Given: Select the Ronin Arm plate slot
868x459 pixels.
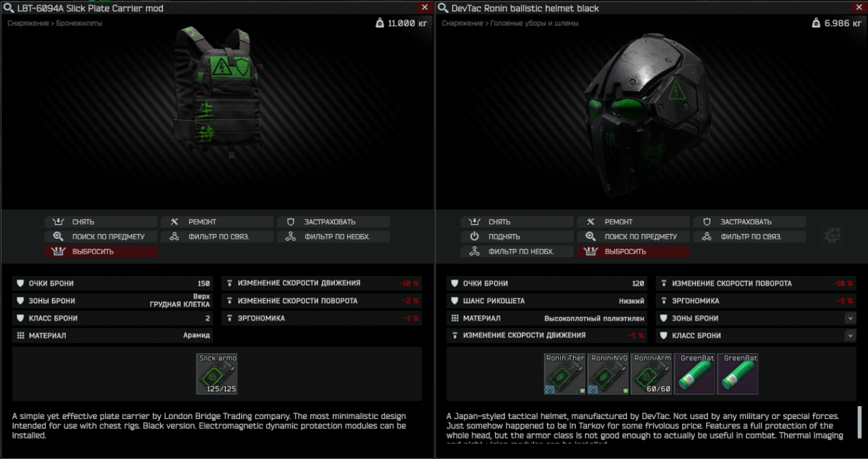Looking at the screenshot, I should pos(651,374).
